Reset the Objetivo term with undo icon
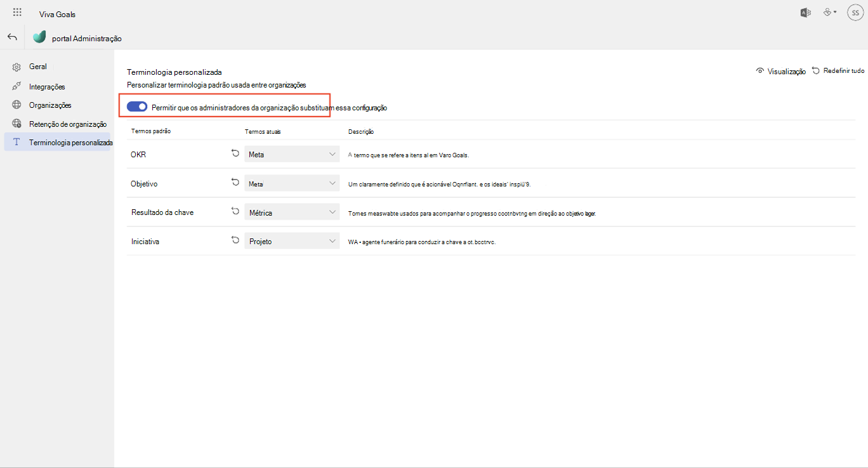868x468 pixels. click(235, 183)
